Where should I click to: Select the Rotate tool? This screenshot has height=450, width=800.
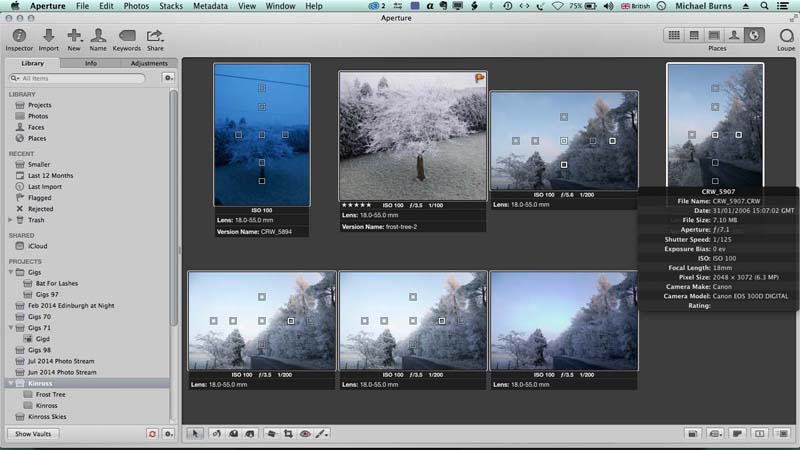click(x=216, y=434)
